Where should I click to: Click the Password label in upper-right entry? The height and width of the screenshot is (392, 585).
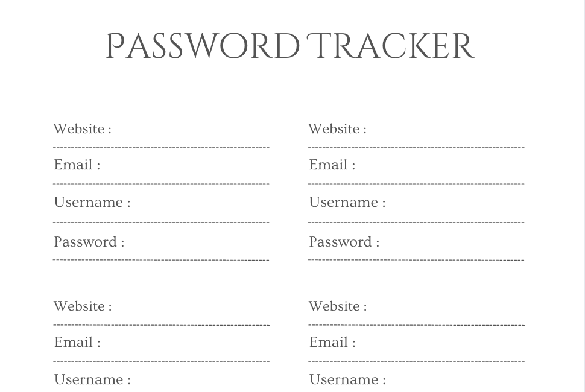tap(344, 242)
